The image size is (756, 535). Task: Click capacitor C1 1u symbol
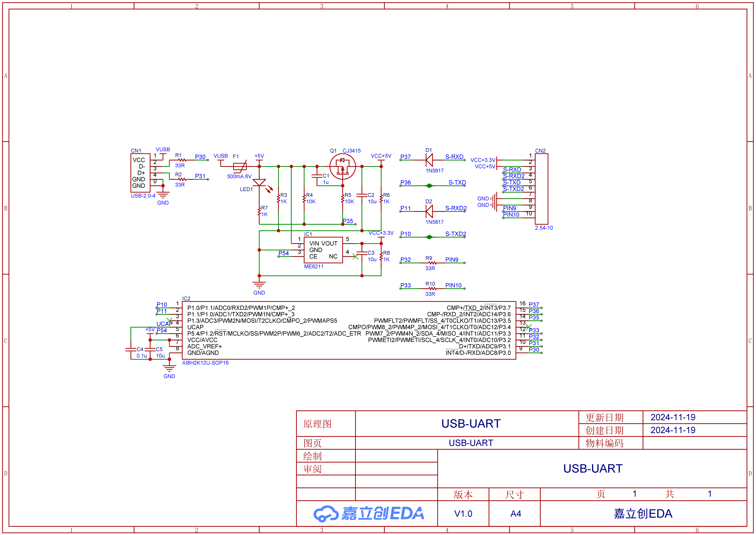[x=317, y=176]
